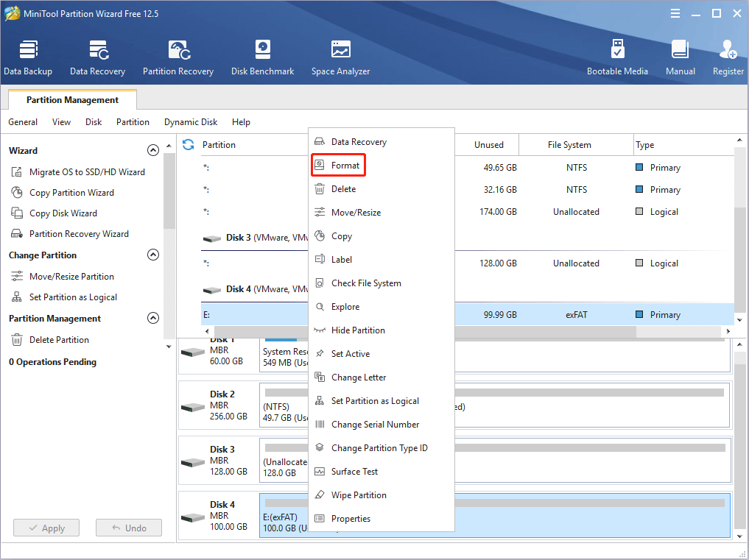Select Disk 3 icon in the disk map
Image resolution: width=749 pixels, height=560 pixels.
click(193, 463)
